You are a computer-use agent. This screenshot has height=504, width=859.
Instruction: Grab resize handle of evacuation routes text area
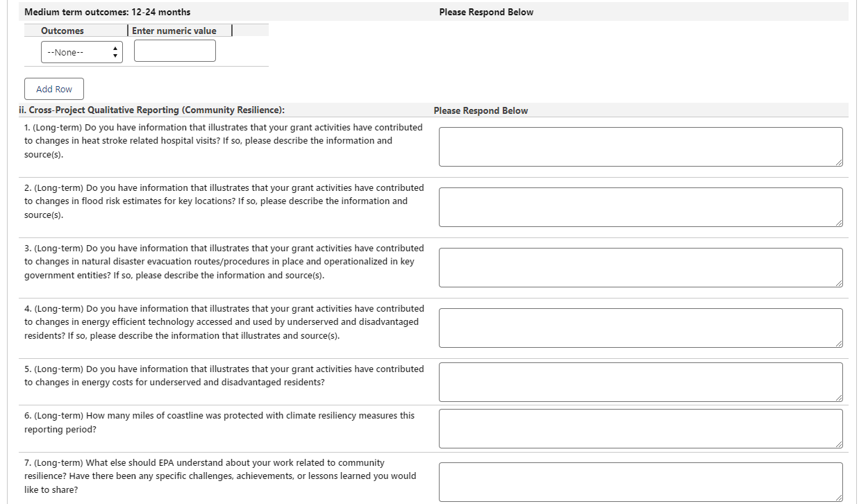[x=839, y=283]
